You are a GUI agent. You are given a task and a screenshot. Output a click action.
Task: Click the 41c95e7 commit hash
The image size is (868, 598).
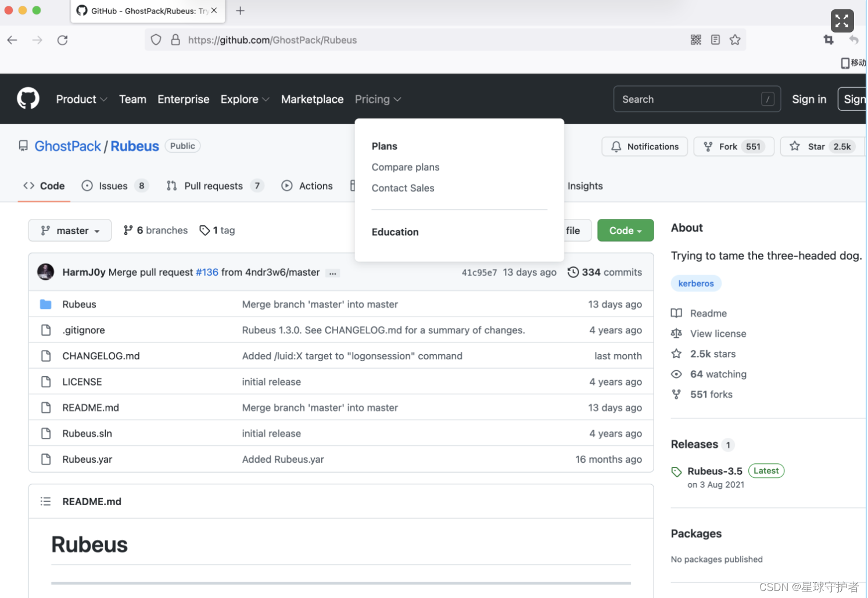coord(479,272)
